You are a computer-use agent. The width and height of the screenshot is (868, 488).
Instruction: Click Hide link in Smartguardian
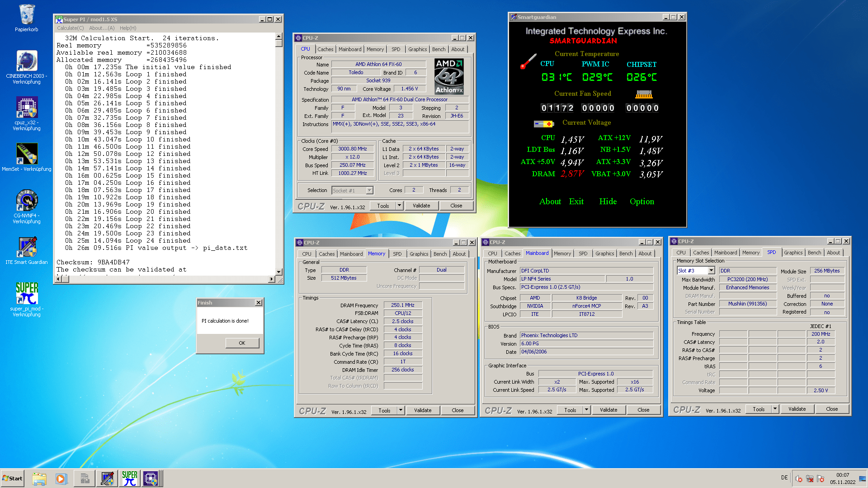coord(608,202)
